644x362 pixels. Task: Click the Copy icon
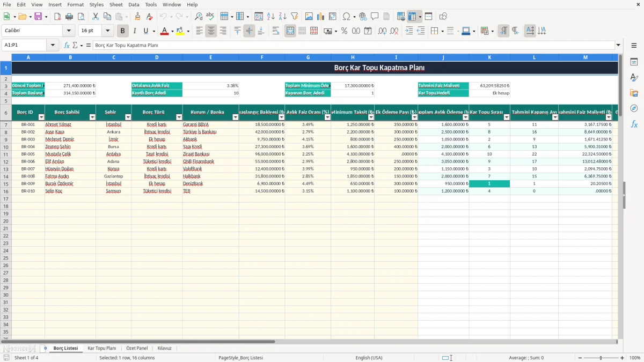[107, 17]
